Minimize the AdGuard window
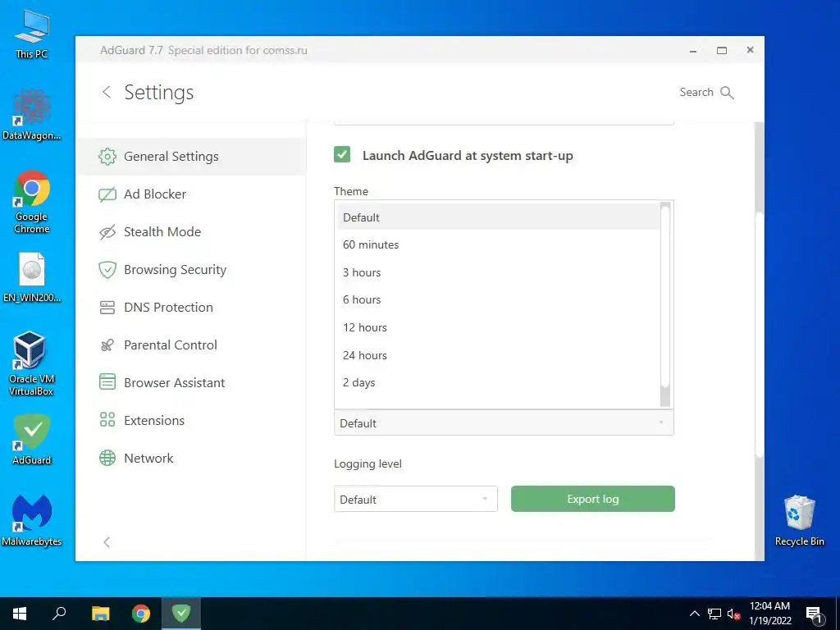 click(692, 50)
